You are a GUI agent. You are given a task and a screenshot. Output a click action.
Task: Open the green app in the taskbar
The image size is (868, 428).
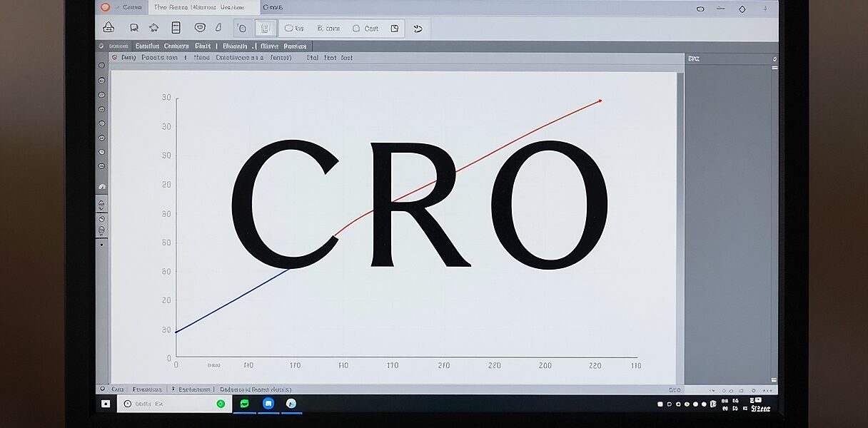(x=244, y=404)
